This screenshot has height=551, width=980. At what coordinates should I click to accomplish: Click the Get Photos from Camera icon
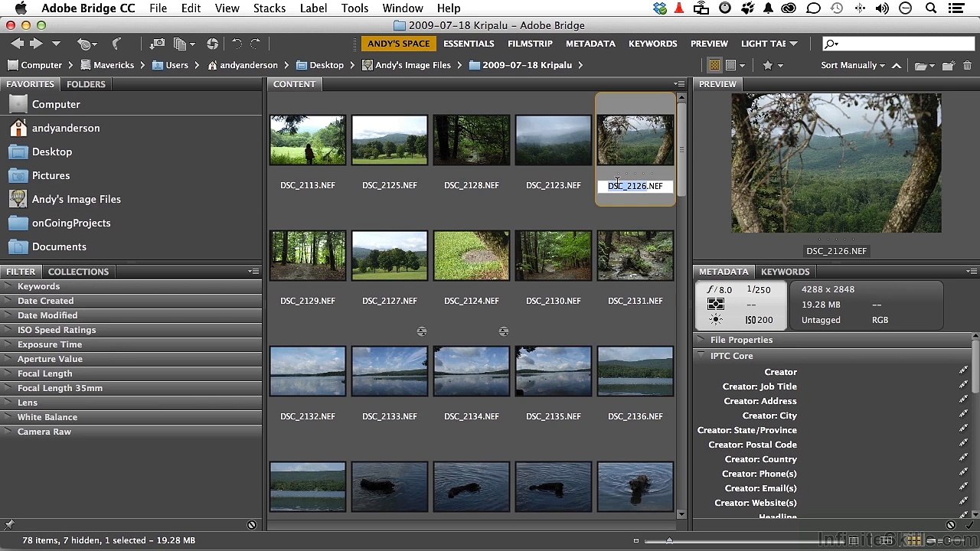point(157,44)
